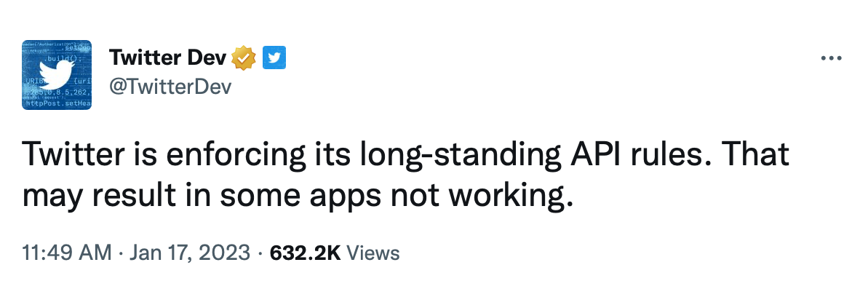Click the 'not working.' tweet ending
This screenshot has height=289, width=868.
tap(478, 198)
